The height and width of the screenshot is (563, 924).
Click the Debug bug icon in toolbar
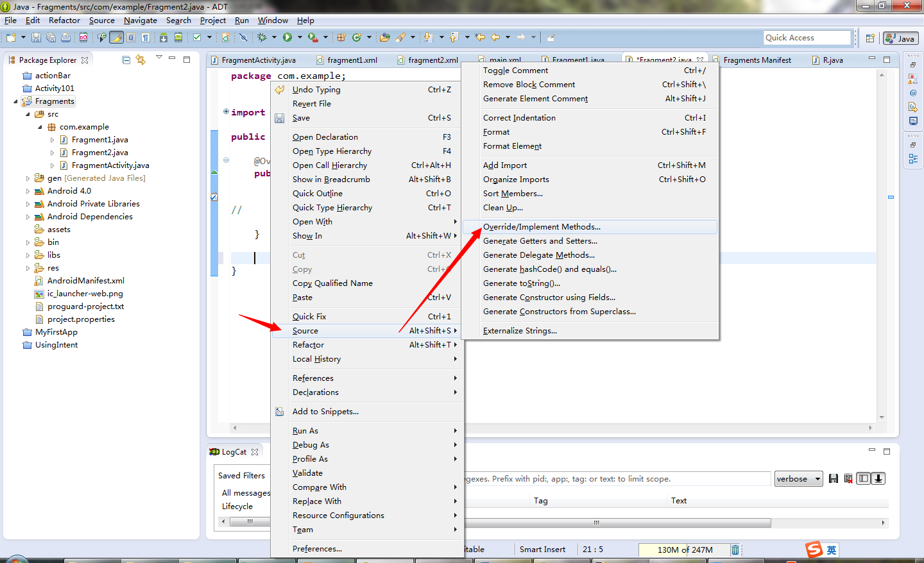tap(262, 38)
